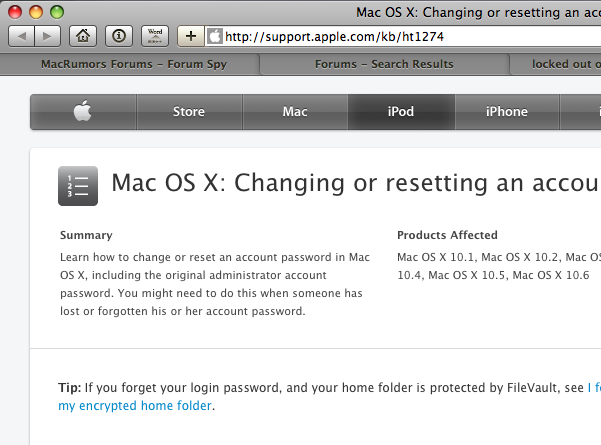Click the Apple logo in site navigation
The width and height of the screenshot is (601, 445).
(83, 112)
